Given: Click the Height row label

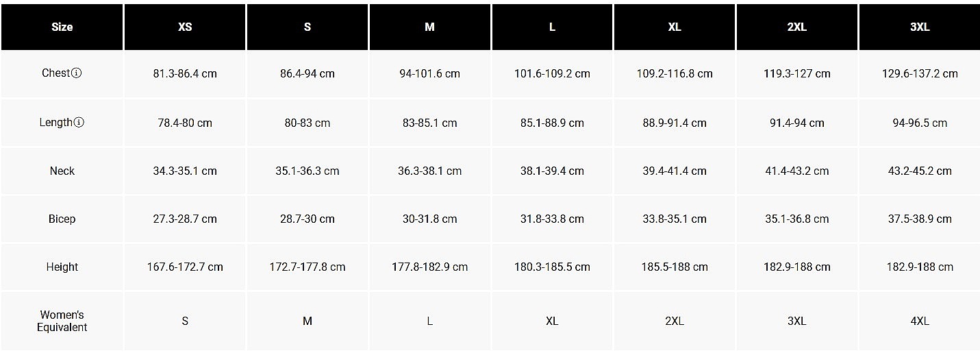Looking at the screenshot, I should point(62,267).
